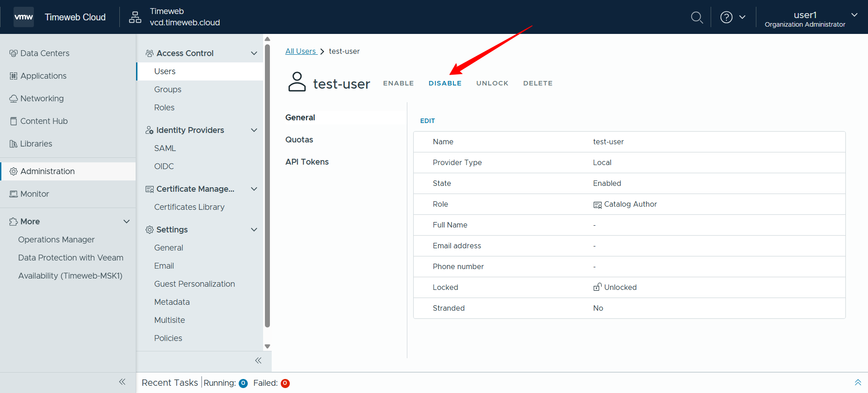Image resolution: width=868 pixels, height=393 pixels.
Task: Click the More puzzle-piece icon
Action: pos(14,222)
